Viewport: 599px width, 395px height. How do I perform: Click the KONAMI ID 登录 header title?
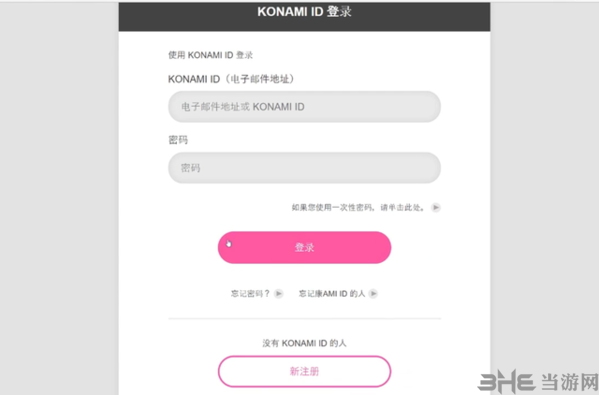point(304,12)
